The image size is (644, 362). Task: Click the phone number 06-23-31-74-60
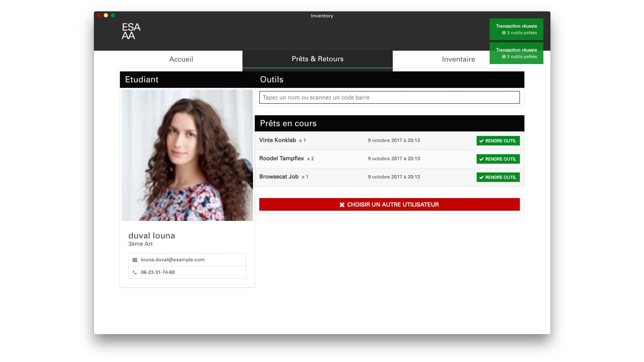click(x=158, y=273)
